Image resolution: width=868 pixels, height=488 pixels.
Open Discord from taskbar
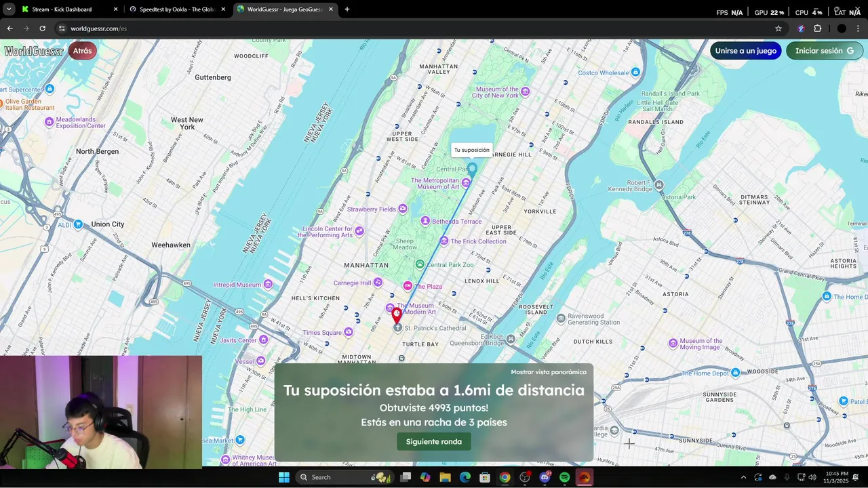545,477
